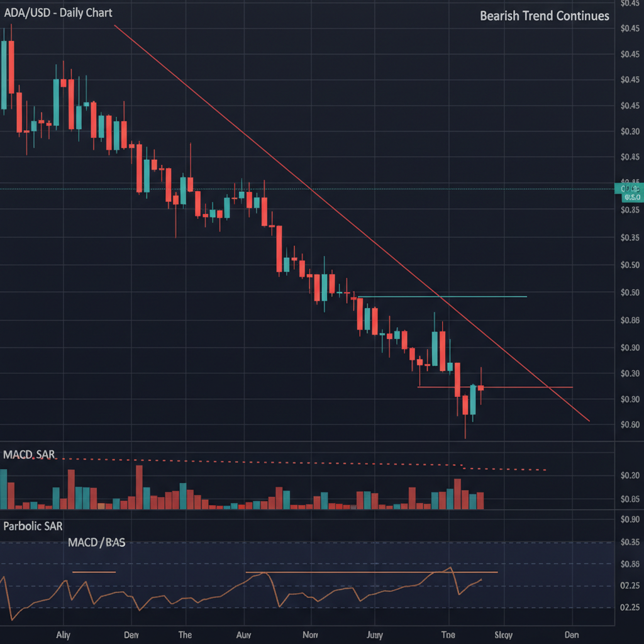The height and width of the screenshot is (644, 644).
Task: Click the ADA/USD Daily Chart title
Action: click(57, 13)
